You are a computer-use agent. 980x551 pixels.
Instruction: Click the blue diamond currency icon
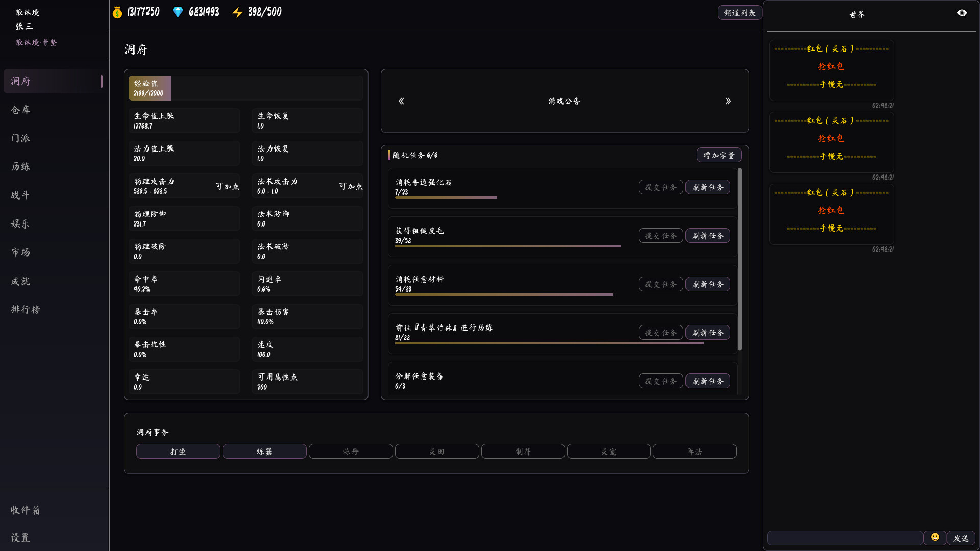[x=177, y=12]
